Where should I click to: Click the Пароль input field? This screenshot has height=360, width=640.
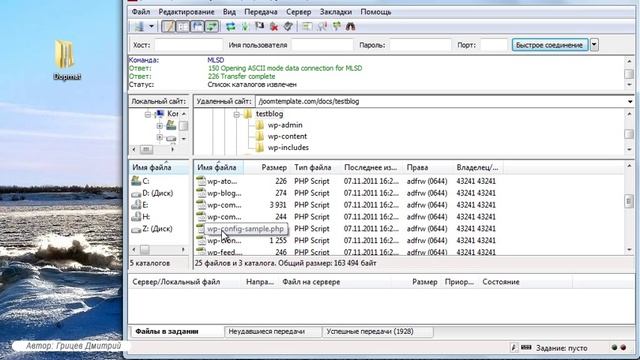pyautogui.click(x=420, y=45)
